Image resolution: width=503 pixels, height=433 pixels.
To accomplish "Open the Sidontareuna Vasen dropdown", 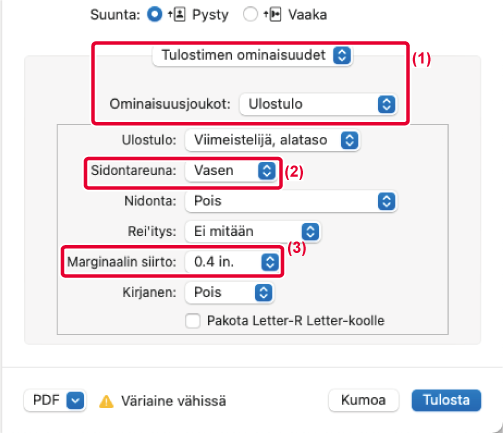I will (231, 171).
